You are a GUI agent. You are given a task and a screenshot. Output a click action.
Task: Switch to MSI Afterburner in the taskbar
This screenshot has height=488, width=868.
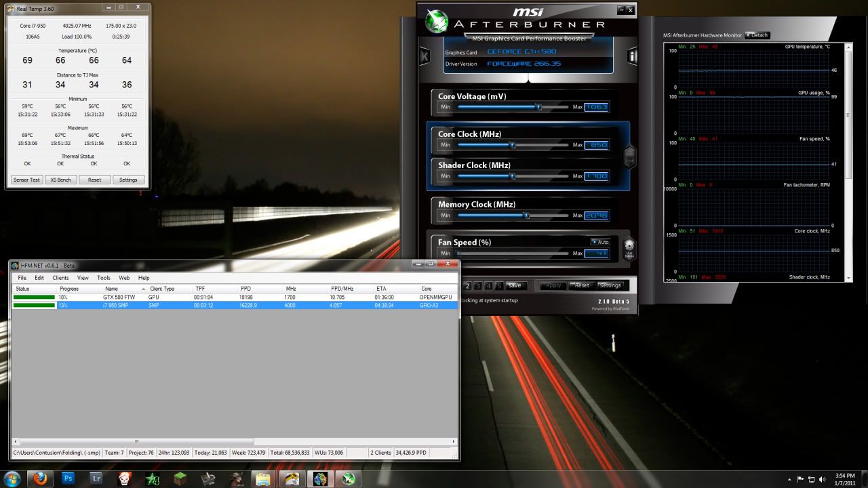(348, 479)
